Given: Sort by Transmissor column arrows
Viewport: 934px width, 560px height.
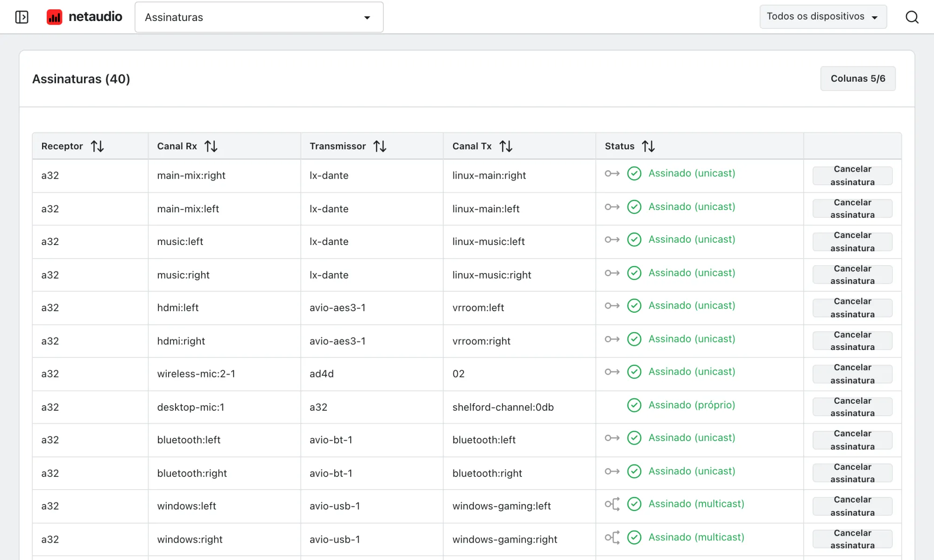Looking at the screenshot, I should tap(380, 147).
